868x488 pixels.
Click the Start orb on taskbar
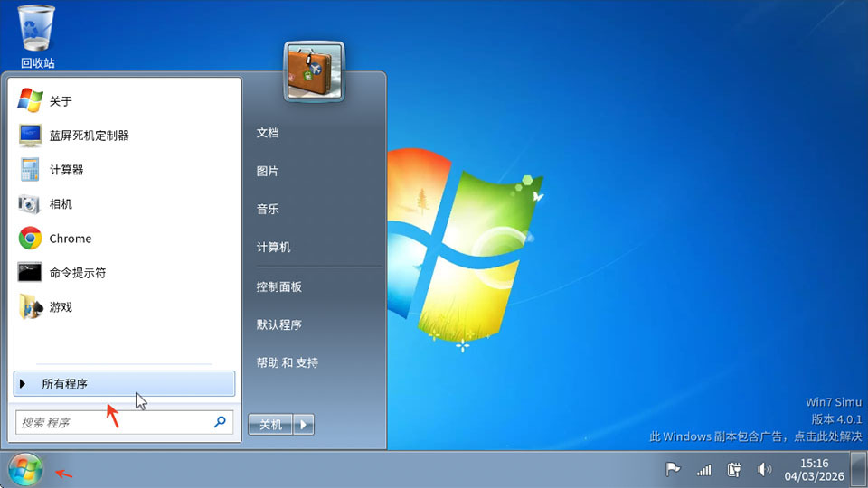[x=25, y=470]
